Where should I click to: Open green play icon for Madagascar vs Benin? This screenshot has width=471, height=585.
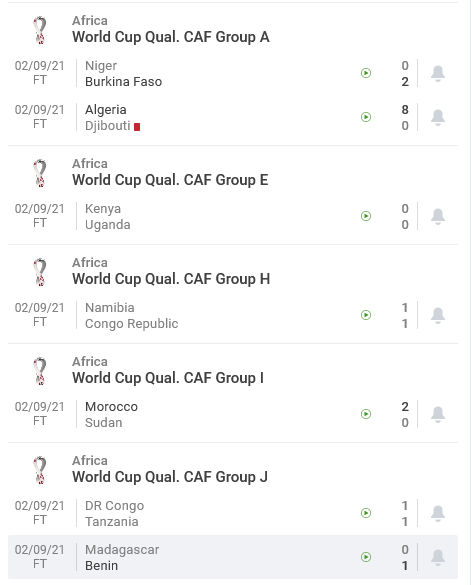pyautogui.click(x=366, y=557)
